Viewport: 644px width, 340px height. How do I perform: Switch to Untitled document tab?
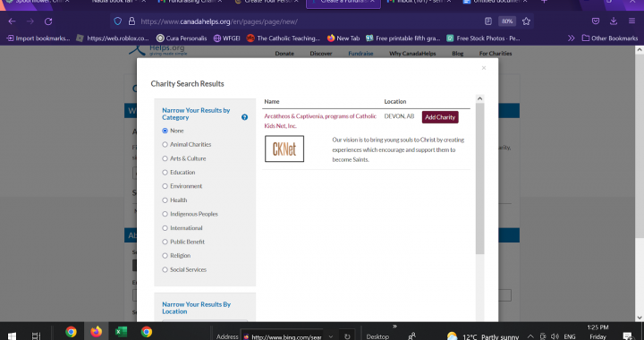(x=495, y=2)
